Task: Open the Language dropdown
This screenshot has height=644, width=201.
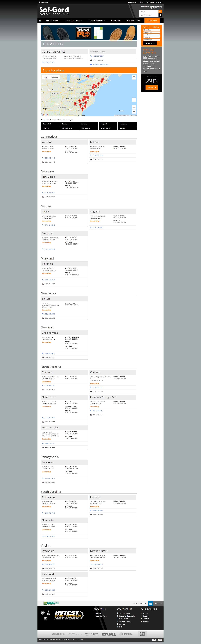Action: coord(44,2)
